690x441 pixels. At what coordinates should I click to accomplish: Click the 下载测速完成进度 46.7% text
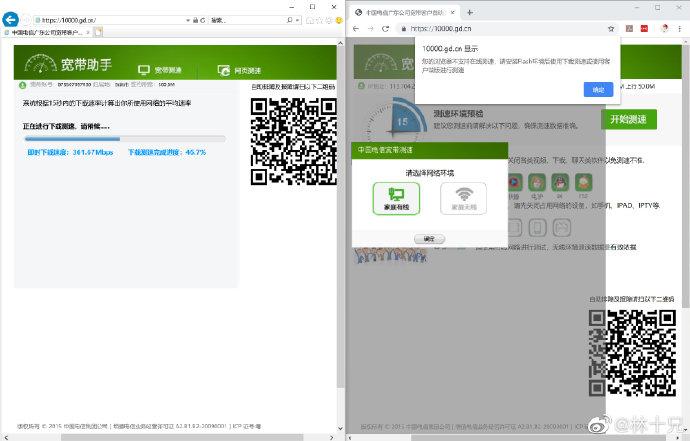point(167,152)
